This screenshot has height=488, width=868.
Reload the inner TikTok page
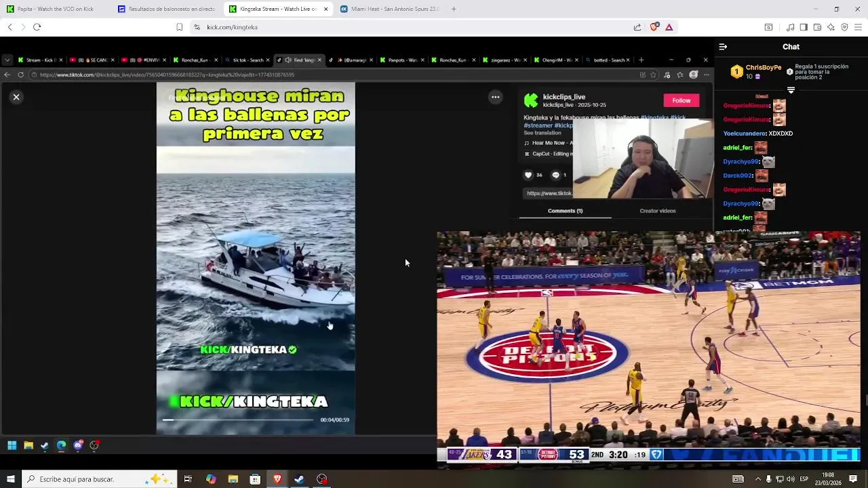pyautogui.click(x=21, y=75)
